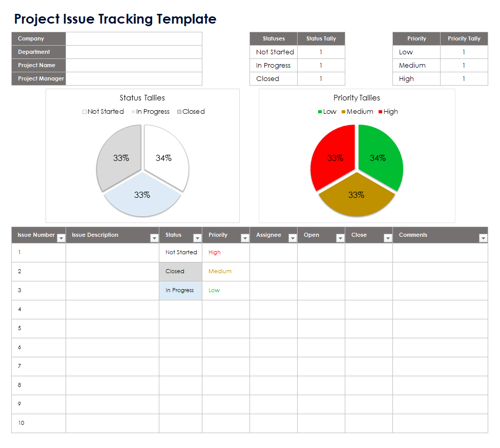Click the In Progress status cell in row 3
The width and height of the screenshot is (500, 448).
tap(180, 291)
